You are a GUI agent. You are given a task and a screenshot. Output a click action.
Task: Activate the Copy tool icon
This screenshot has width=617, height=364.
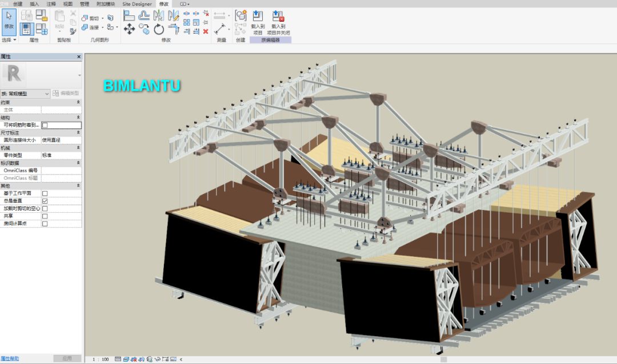click(x=144, y=29)
